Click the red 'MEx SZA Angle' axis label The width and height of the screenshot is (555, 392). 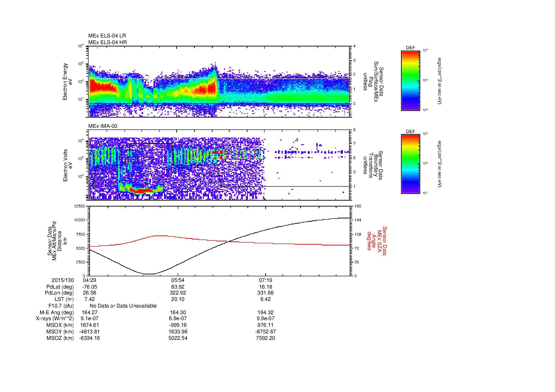[377, 241]
